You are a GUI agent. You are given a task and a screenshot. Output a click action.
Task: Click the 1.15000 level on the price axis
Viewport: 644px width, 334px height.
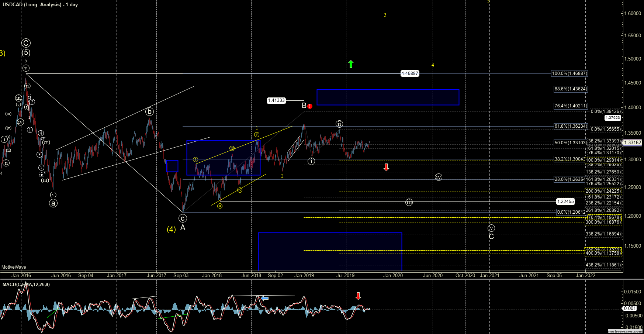(x=633, y=246)
